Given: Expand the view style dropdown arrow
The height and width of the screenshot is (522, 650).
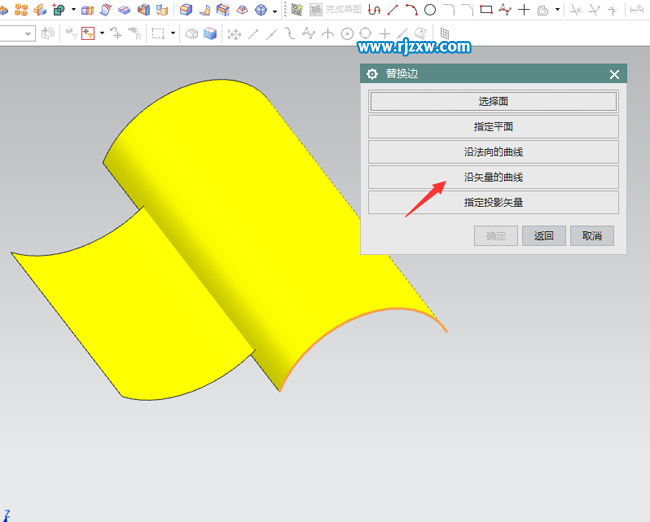Looking at the screenshot, I should 274,10.
